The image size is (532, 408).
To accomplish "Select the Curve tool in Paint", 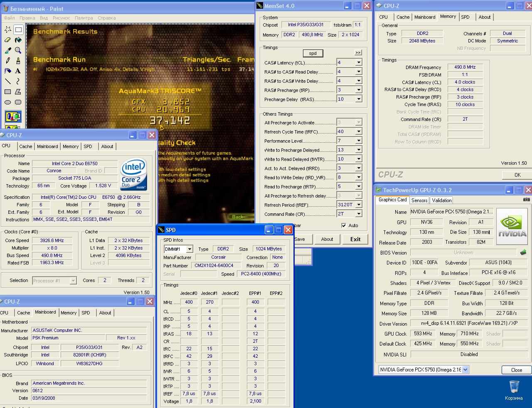I will (x=18, y=82).
